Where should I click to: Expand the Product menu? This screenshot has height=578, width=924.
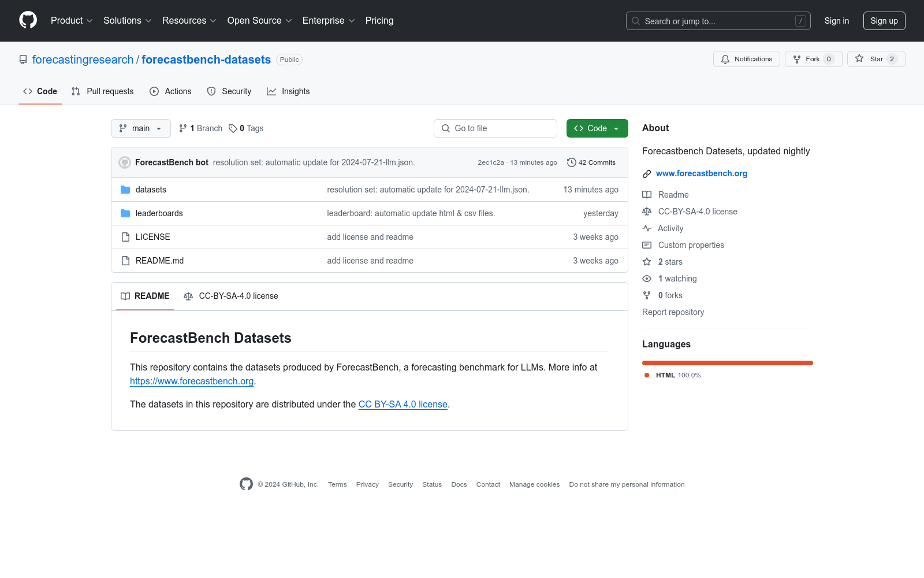tap(72, 21)
